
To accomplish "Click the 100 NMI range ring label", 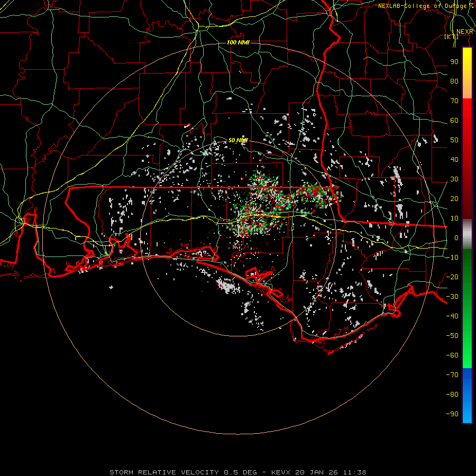I will 238,42.
